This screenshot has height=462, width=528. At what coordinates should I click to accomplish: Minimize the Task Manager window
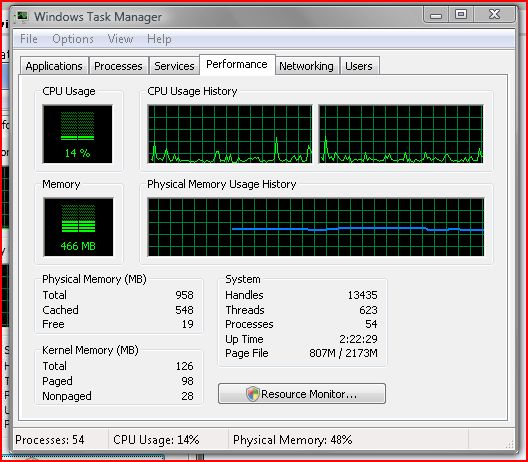[436, 14]
